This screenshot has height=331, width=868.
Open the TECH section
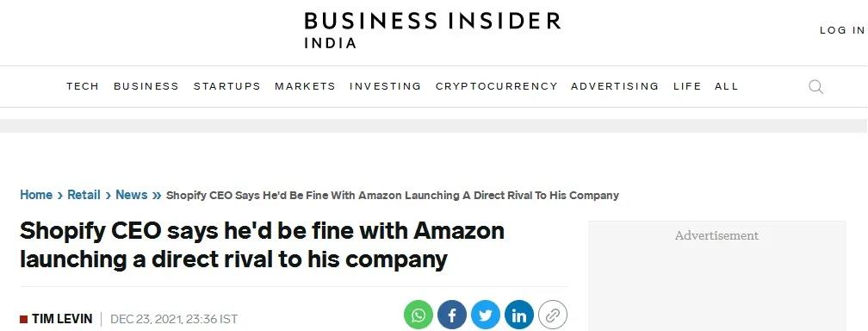83,86
